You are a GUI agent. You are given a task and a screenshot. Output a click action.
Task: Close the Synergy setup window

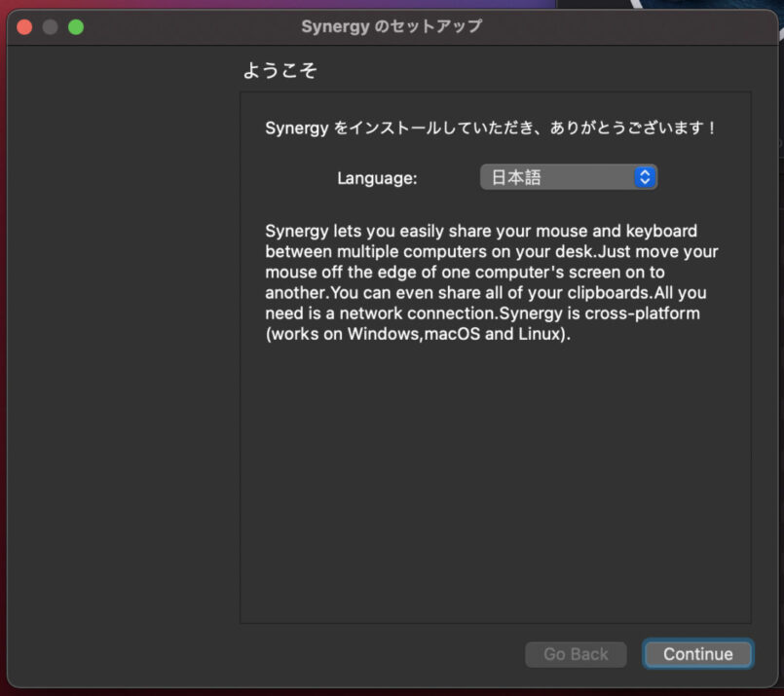[24, 26]
